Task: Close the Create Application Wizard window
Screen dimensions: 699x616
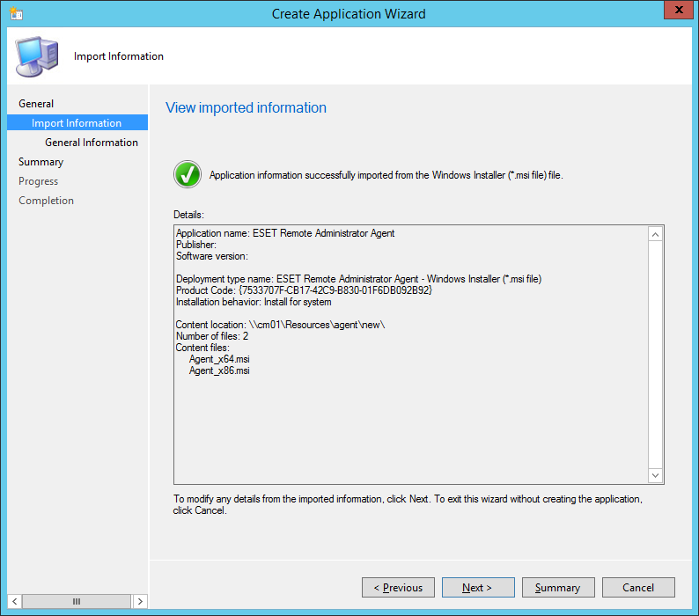Action: click(x=675, y=11)
